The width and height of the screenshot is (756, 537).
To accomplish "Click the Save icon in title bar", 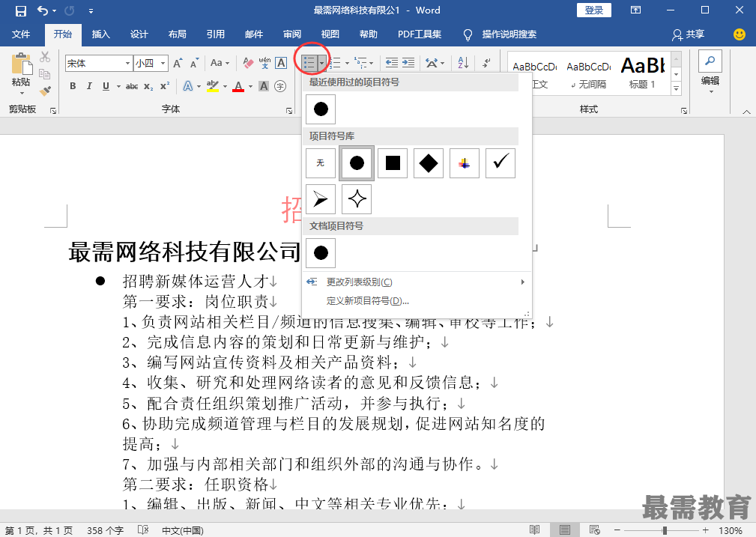I will (x=21, y=10).
